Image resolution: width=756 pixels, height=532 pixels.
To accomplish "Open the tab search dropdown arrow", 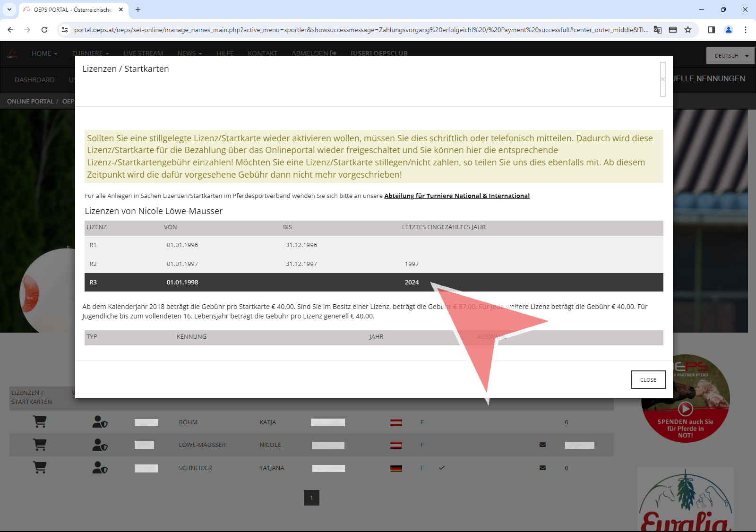I will tap(9, 9).
